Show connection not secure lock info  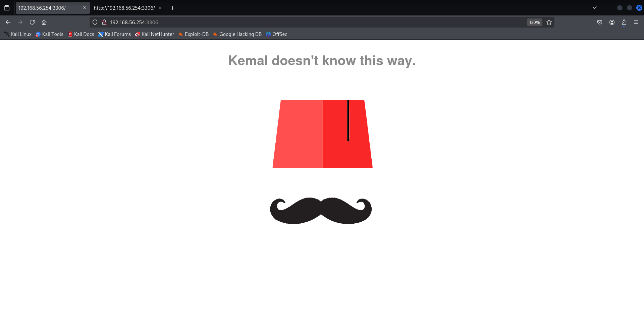(x=104, y=22)
